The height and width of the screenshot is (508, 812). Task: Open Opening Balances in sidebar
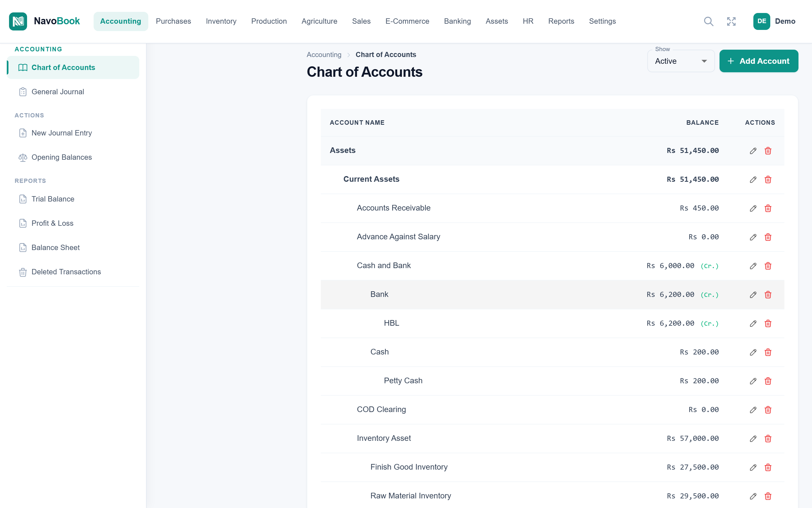pyautogui.click(x=73, y=157)
